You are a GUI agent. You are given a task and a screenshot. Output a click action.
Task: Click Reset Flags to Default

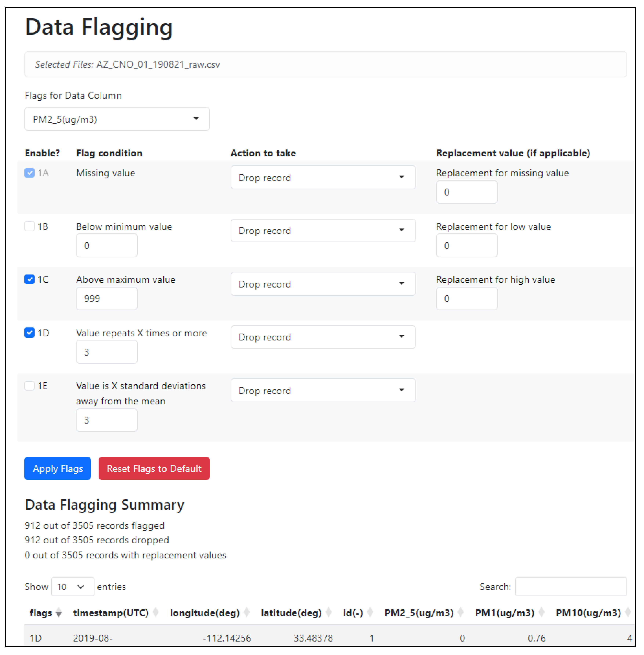point(154,468)
